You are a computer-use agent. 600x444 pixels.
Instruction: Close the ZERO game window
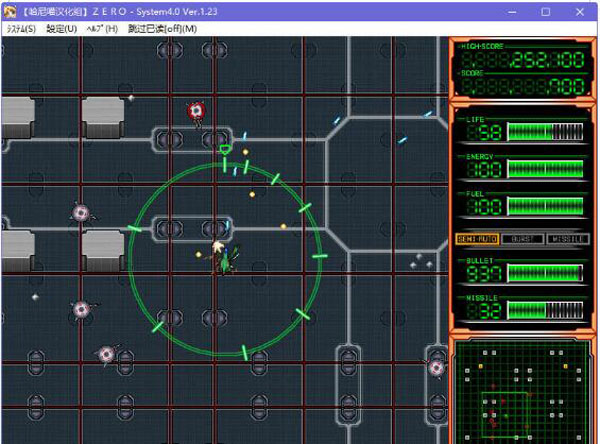pyautogui.click(x=580, y=12)
